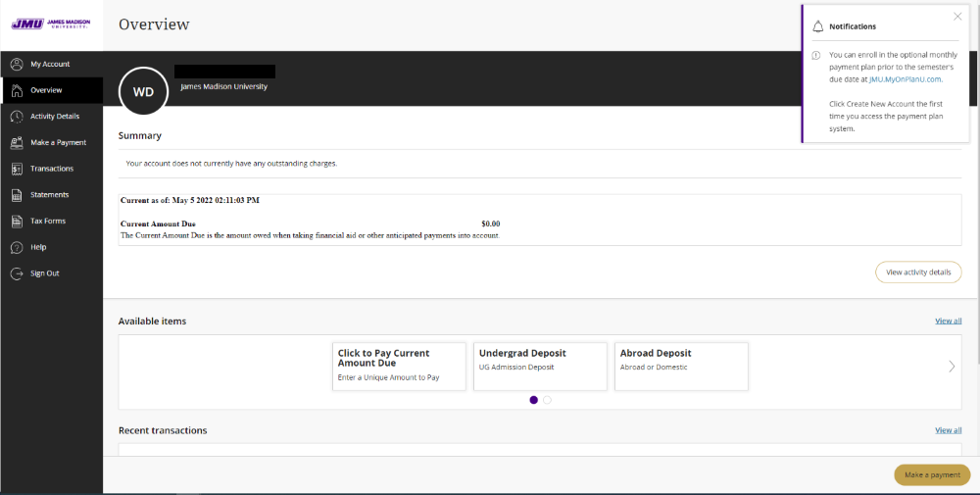This screenshot has height=495, width=980.
Task: Click the Overview house icon
Action: pyautogui.click(x=17, y=90)
